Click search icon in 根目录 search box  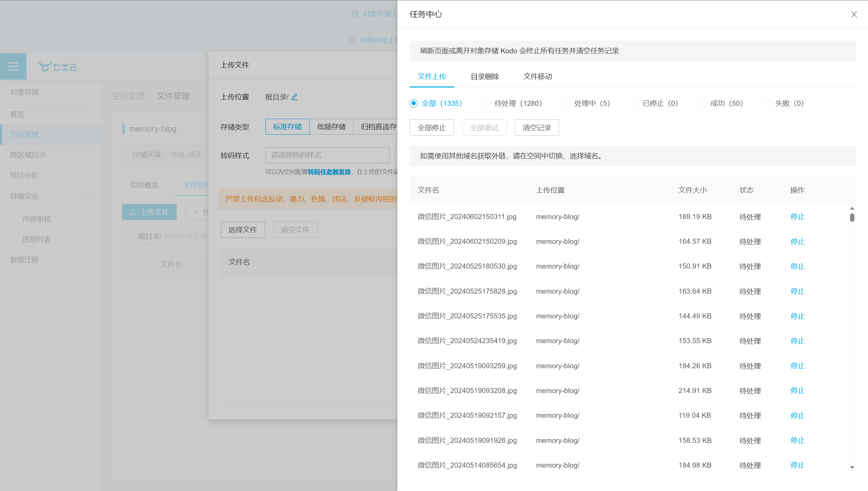pos(132,236)
